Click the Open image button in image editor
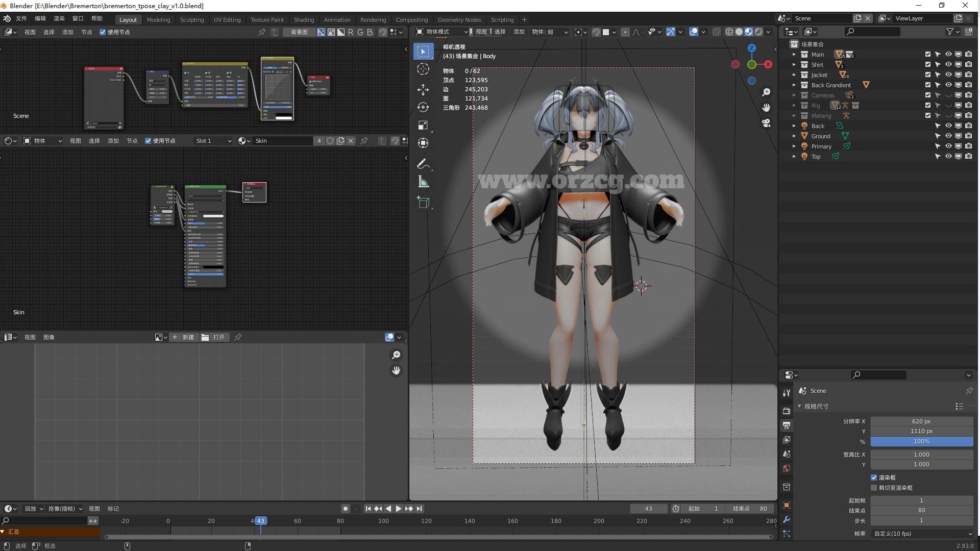Screen dimensions: 980x551 (213, 337)
